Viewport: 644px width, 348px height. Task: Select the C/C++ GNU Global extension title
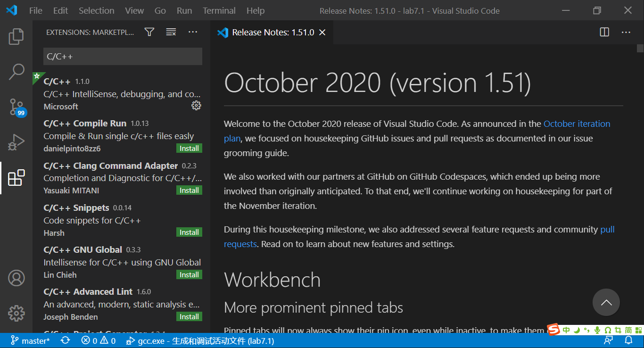point(83,249)
